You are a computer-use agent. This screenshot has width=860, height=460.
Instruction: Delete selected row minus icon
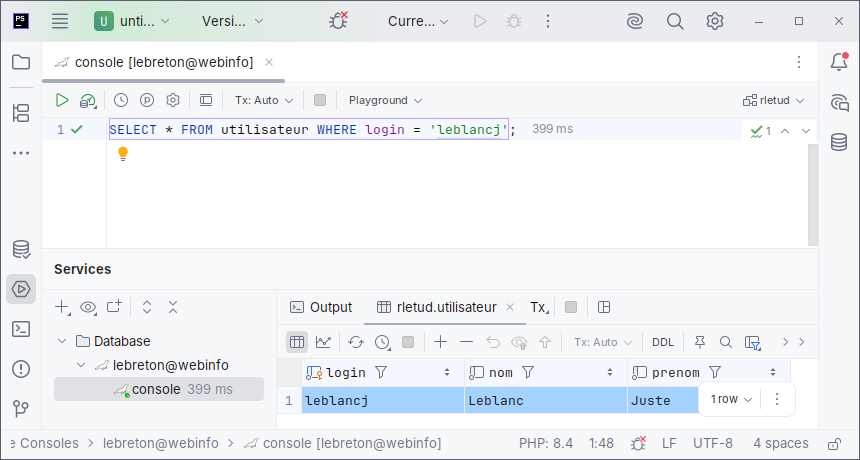pos(467,342)
